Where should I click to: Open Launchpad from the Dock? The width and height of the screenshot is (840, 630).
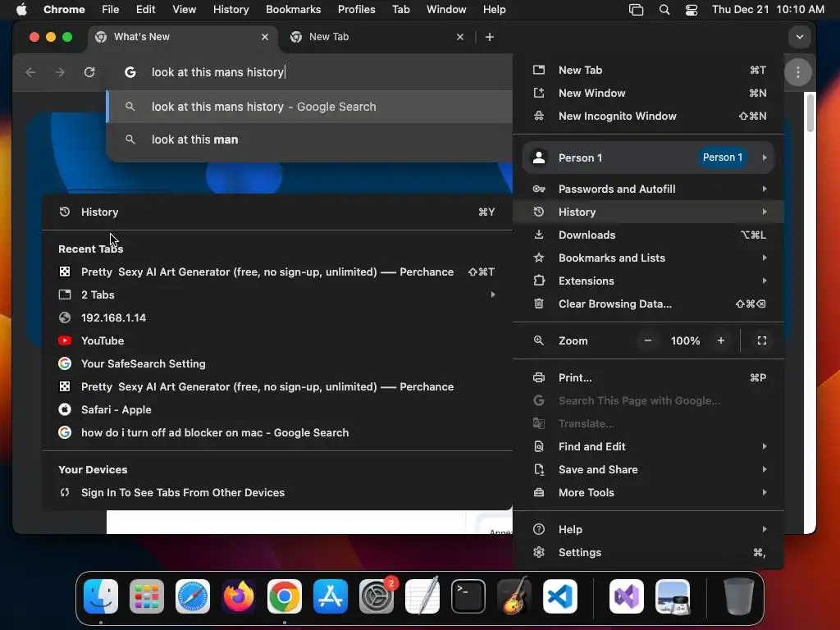click(x=147, y=596)
